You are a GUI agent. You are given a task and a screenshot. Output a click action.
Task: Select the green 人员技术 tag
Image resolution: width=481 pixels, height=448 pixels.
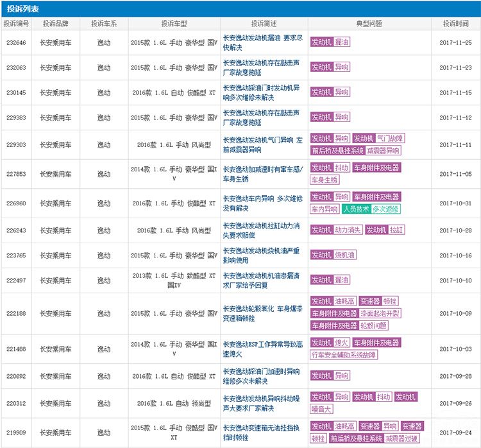click(355, 209)
